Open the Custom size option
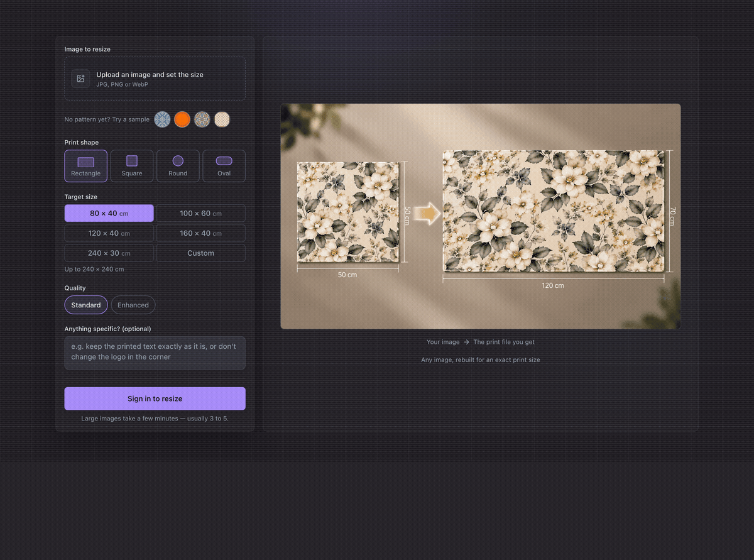Image resolution: width=754 pixels, height=560 pixels. [x=201, y=253]
